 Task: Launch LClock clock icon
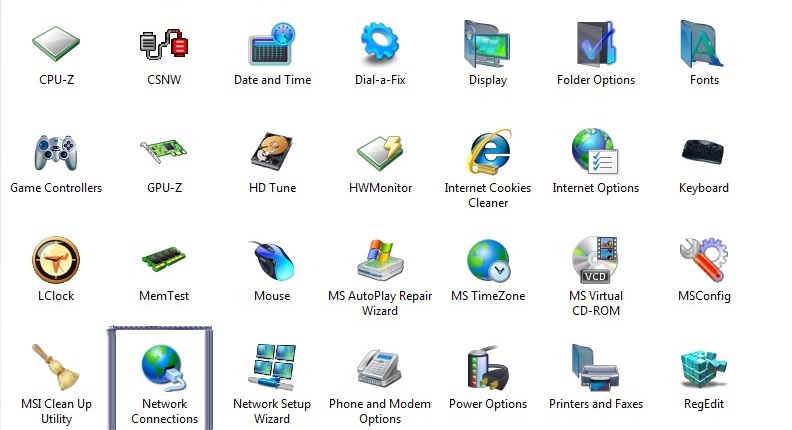click(55, 261)
